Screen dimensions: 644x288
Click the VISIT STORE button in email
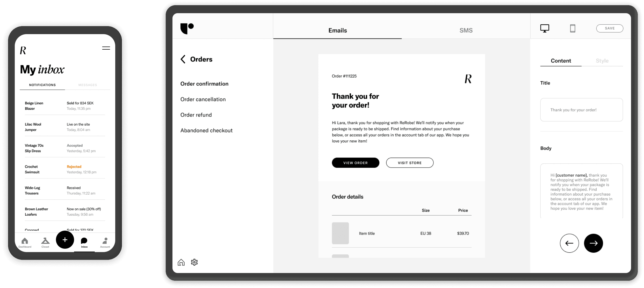(409, 163)
